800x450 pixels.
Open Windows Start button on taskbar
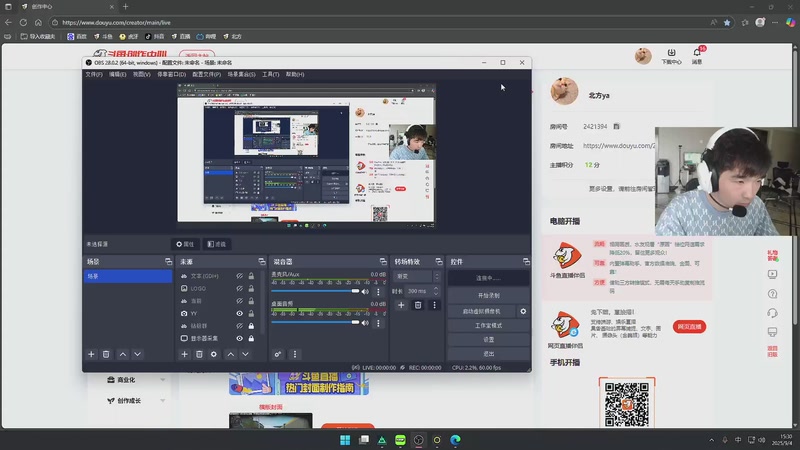tap(345, 440)
